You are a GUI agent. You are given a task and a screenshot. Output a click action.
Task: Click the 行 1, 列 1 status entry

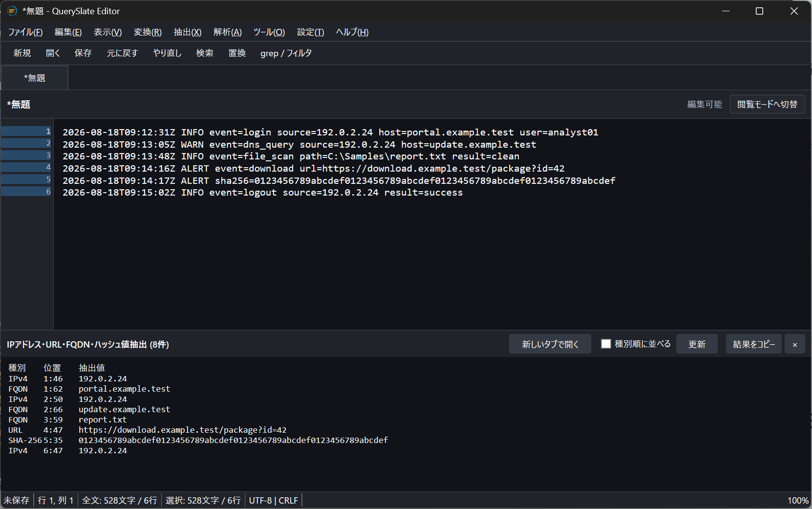click(x=56, y=500)
